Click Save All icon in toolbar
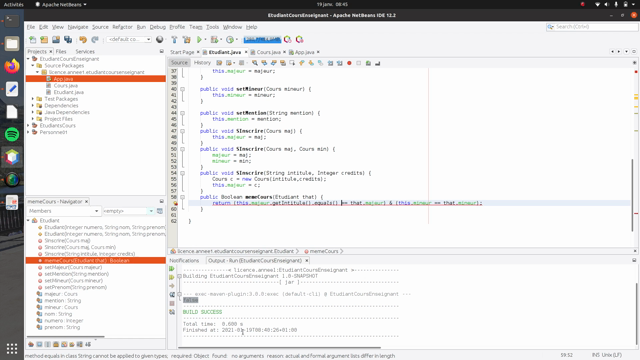640x360 pixels. tap(68, 40)
